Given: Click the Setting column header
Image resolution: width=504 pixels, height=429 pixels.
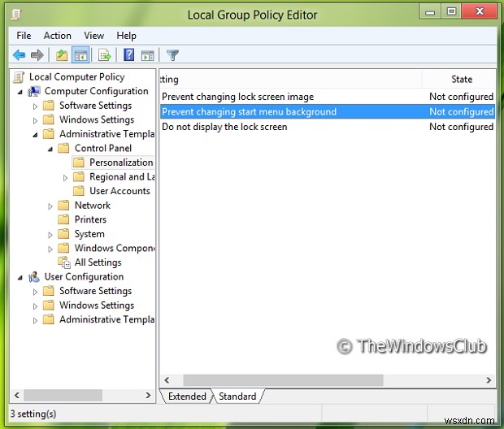Looking at the screenshot, I should point(290,80).
